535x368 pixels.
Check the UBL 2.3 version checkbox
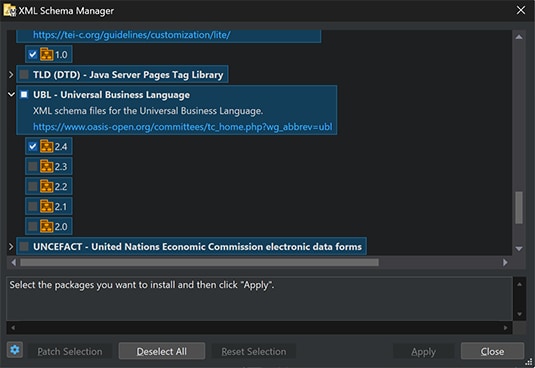point(32,166)
